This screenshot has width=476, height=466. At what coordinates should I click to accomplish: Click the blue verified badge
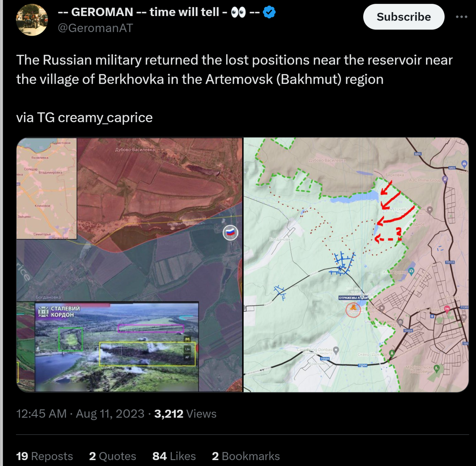click(x=269, y=12)
